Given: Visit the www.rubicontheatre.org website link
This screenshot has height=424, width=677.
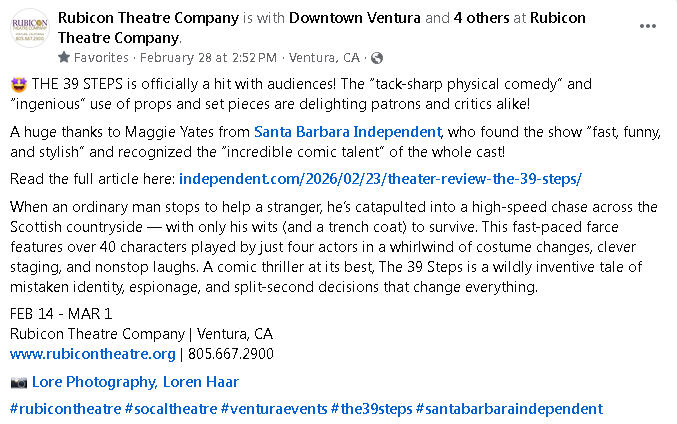Looking at the screenshot, I should tap(93, 354).
